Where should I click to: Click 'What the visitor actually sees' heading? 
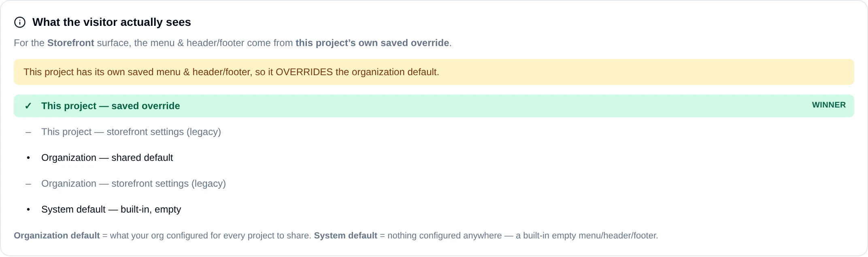pyautogui.click(x=112, y=22)
